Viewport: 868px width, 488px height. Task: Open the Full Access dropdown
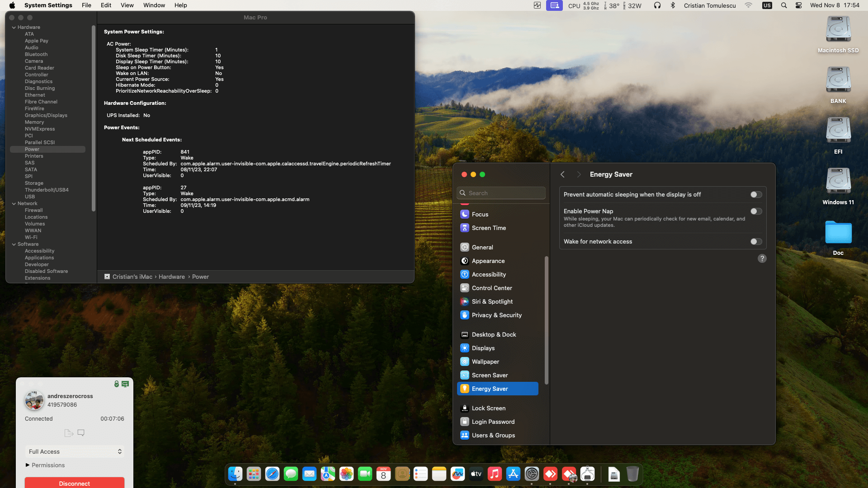[75, 451]
